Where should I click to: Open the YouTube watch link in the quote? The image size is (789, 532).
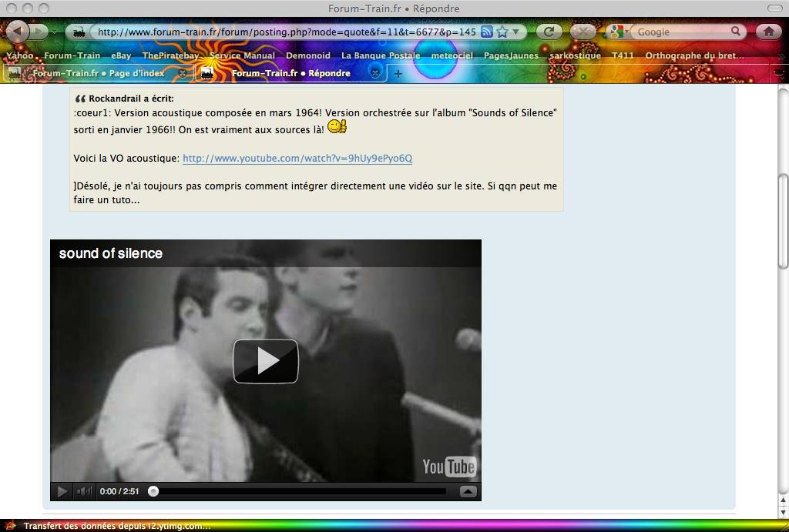tap(297, 159)
